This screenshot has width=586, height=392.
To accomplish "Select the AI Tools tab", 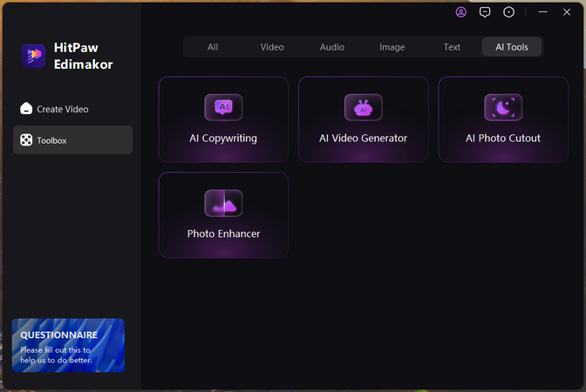I will click(511, 47).
